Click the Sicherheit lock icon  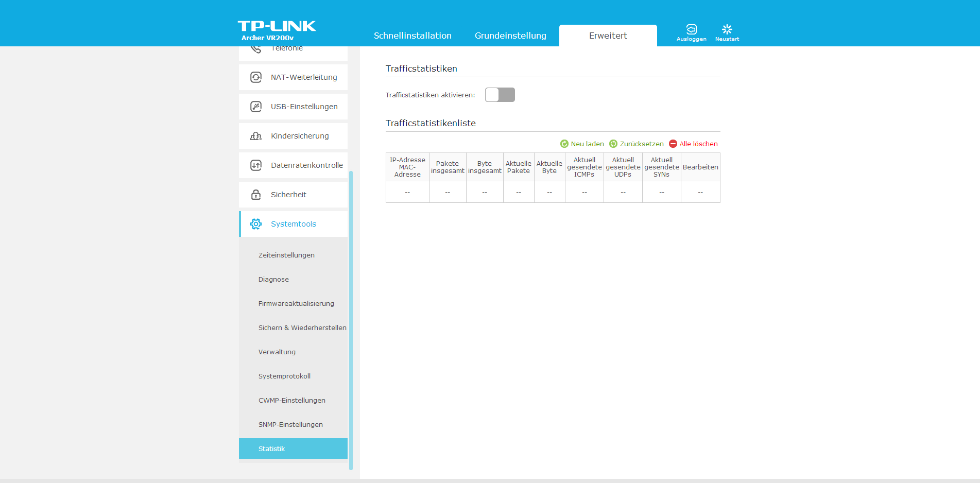click(256, 195)
